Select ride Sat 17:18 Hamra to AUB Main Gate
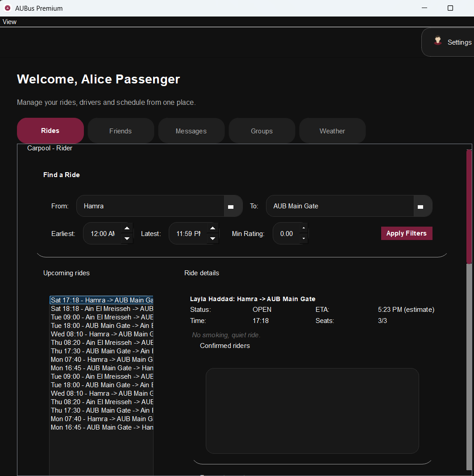 click(x=101, y=300)
